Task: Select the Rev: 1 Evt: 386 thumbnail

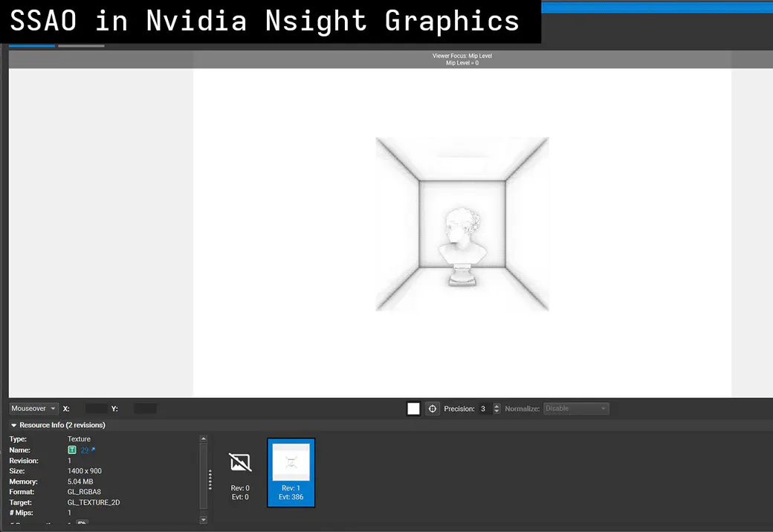Action: click(291, 473)
